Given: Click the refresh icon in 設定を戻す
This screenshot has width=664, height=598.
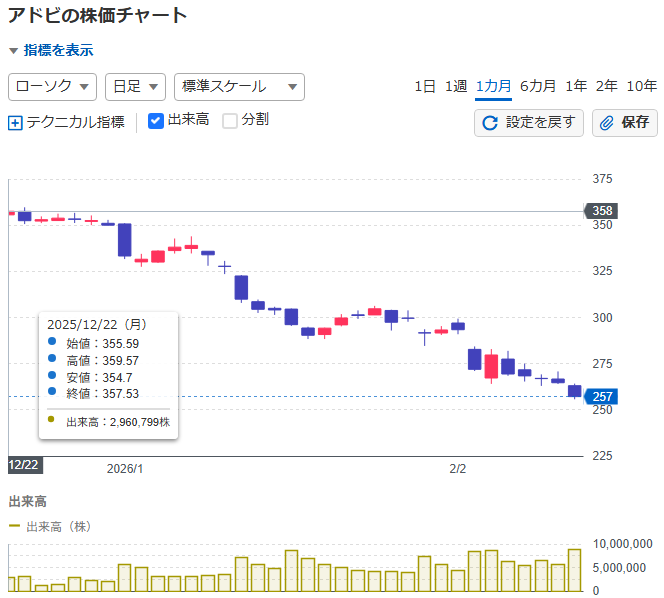Looking at the screenshot, I should point(490,123).
